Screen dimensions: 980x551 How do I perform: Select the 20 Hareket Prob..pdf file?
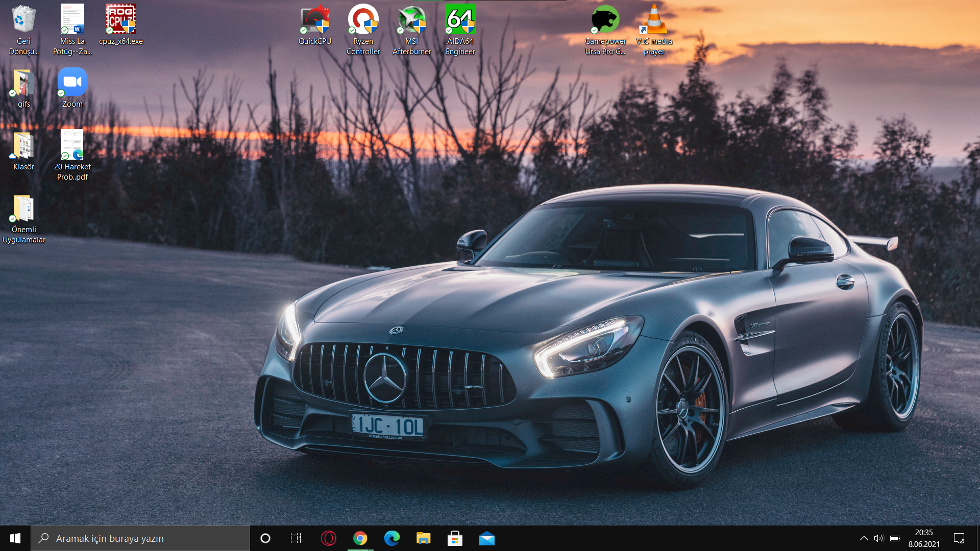coord(72,155)
